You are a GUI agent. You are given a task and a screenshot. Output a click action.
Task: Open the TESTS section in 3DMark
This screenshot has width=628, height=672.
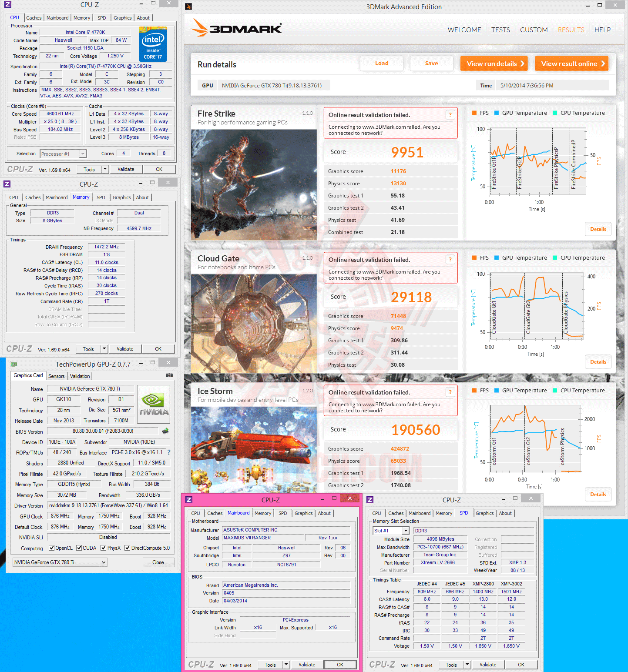[500, 30]
